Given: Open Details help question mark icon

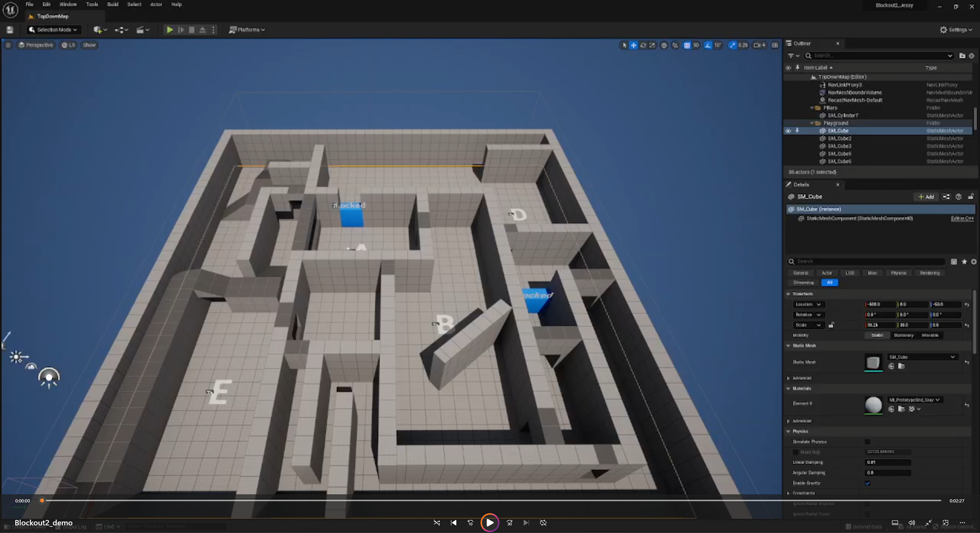Looking at the screenshot, I should point(959,197).
